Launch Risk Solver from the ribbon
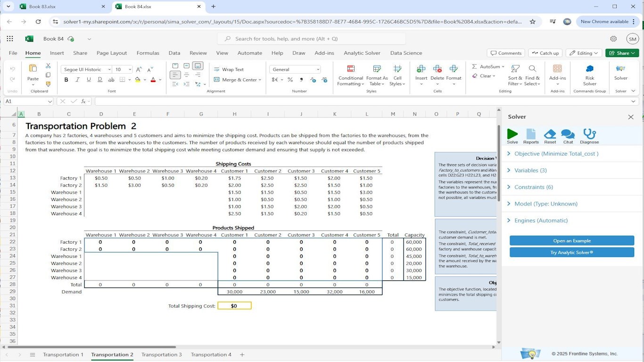The image size is (644, 362). point(589,75)
